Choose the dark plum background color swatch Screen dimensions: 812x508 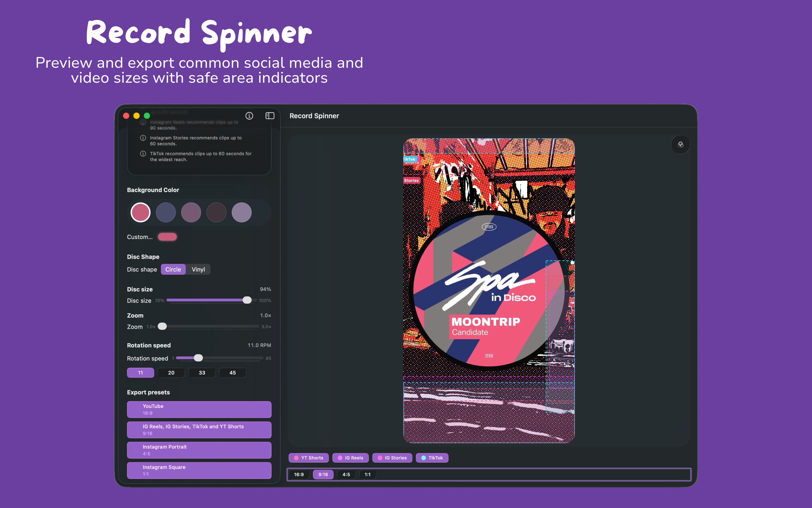click(x=217, y=212)
